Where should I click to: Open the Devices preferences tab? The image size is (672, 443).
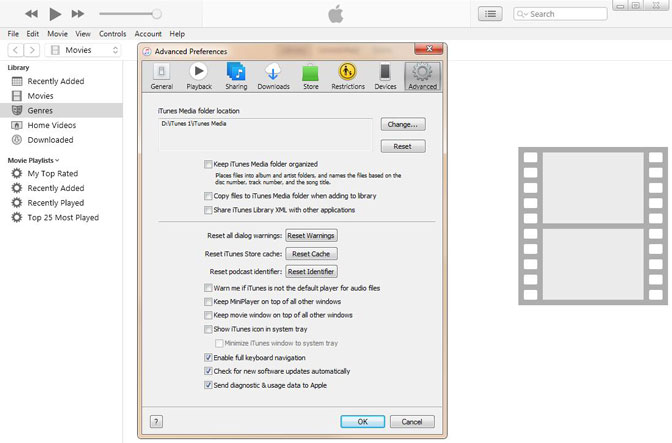[385, 77]
